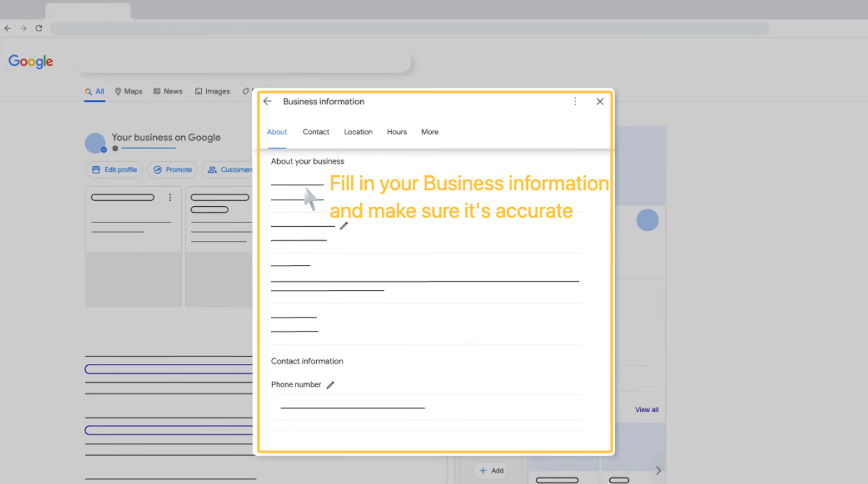
Task: Click the Add button
Action: (491, 470)
